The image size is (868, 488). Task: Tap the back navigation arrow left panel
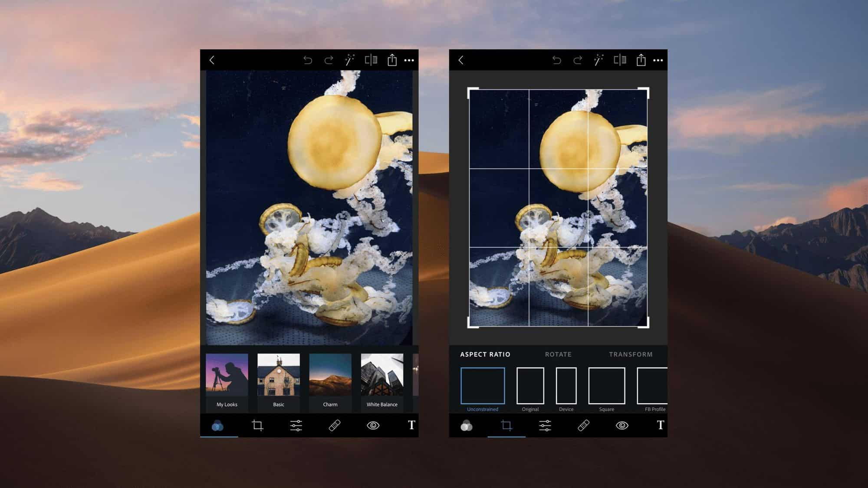coord(213,59)
